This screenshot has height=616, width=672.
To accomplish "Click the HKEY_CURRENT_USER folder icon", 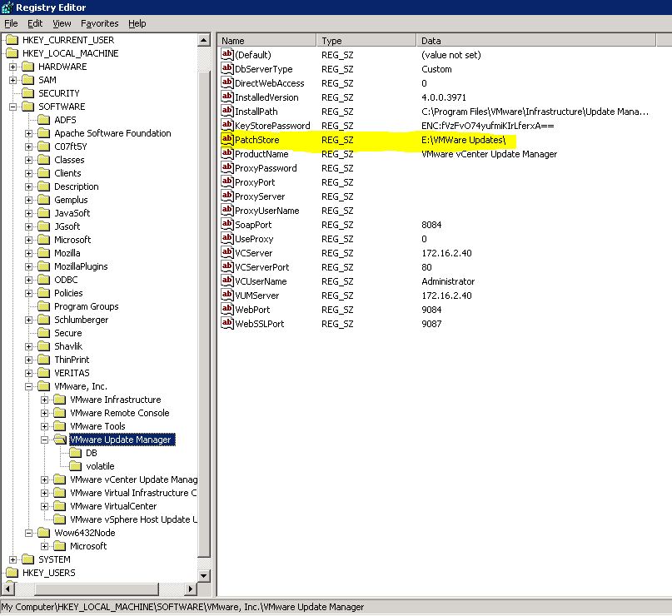I will pos(12,40).
